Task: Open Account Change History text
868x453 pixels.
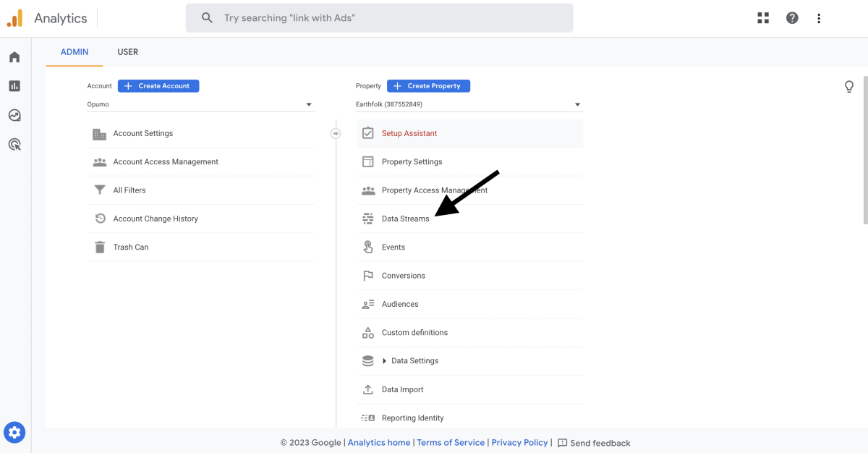Action: click(156, 219)
